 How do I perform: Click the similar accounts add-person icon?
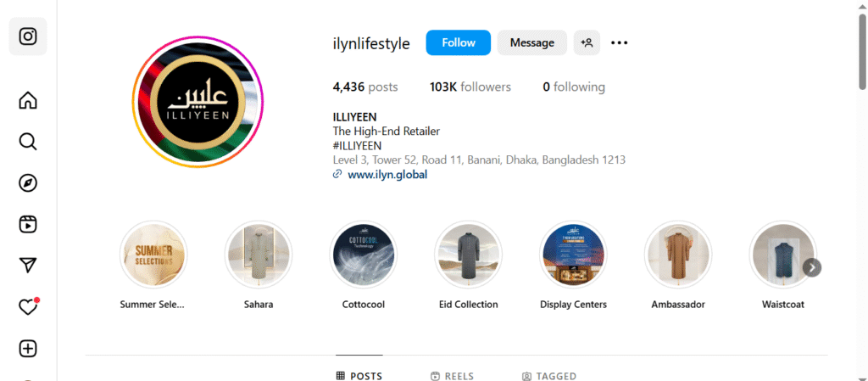click(587, 42)
